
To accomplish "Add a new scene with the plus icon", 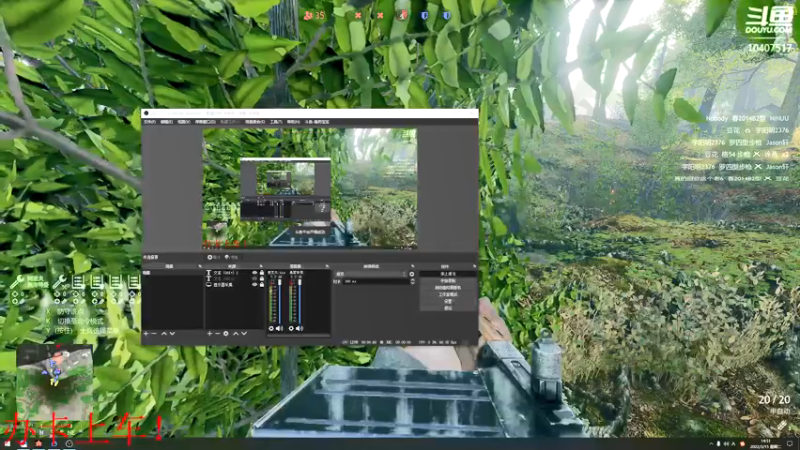I will point(146,334).
